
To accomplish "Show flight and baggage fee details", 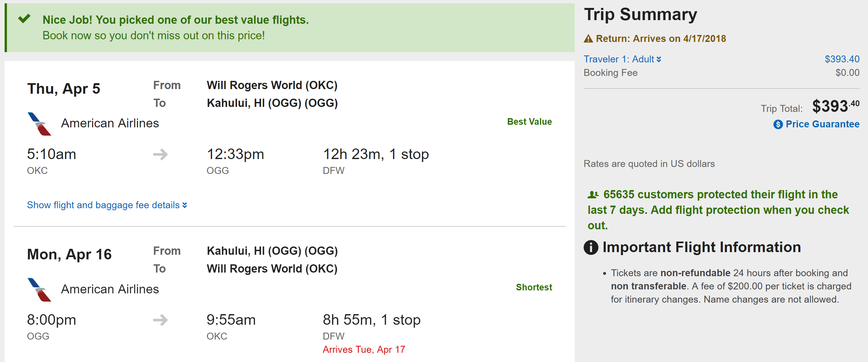I will 107,205.
